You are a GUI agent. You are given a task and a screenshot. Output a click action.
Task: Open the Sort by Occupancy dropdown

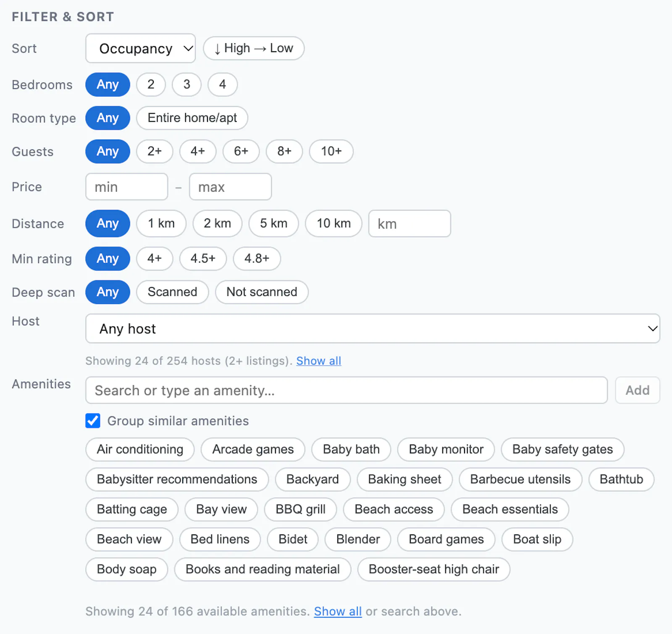[x=140, y=48]
